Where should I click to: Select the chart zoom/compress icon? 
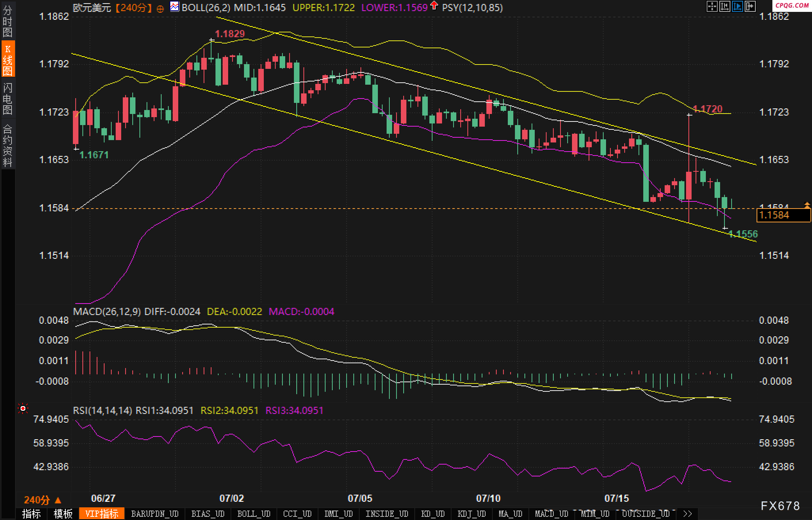click(x=724, y=6)
